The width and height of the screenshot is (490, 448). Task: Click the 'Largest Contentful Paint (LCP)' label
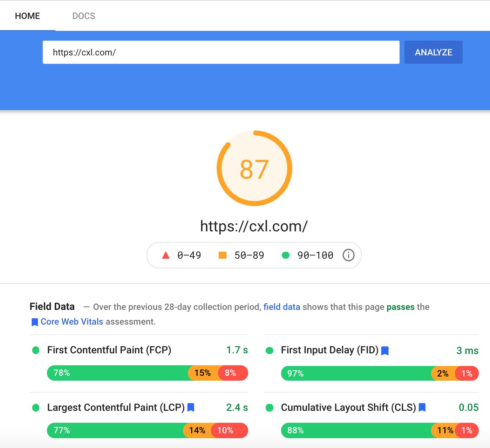pos(116,407)
